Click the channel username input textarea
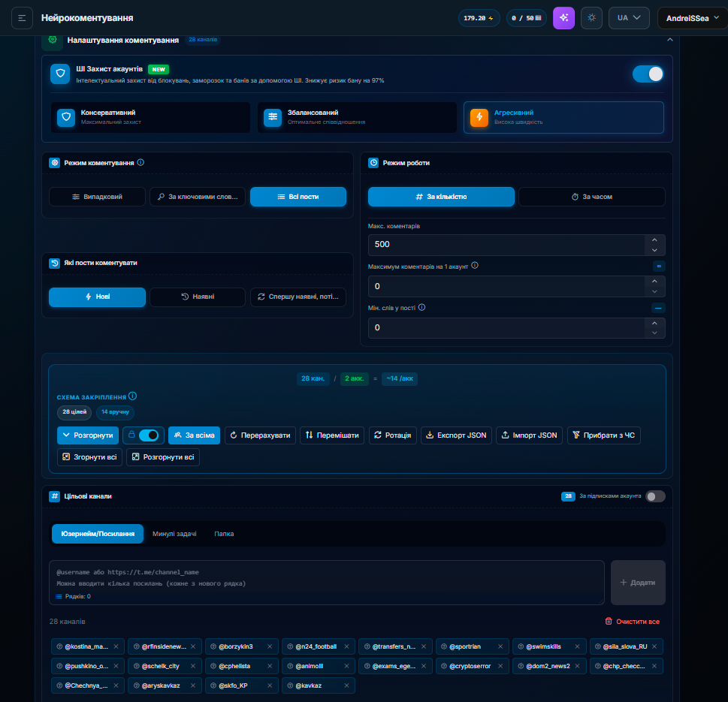 tap(327, 583)
